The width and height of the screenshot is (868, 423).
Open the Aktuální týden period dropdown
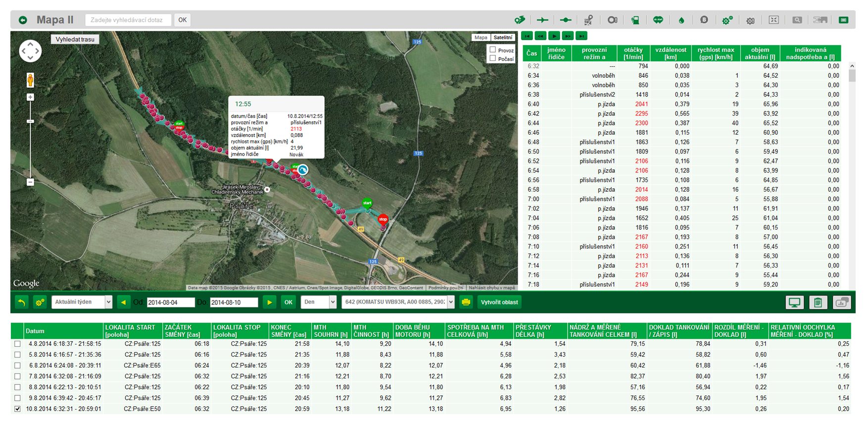[82, 302]
